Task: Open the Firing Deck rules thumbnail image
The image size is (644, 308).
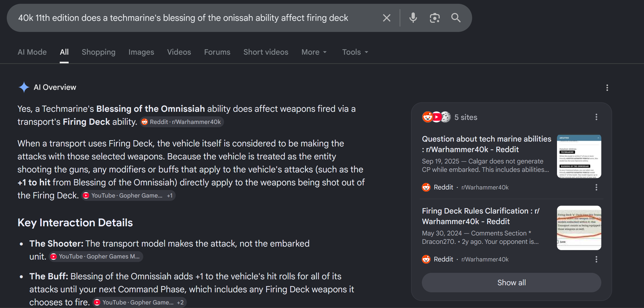Action: click(579, 228)
